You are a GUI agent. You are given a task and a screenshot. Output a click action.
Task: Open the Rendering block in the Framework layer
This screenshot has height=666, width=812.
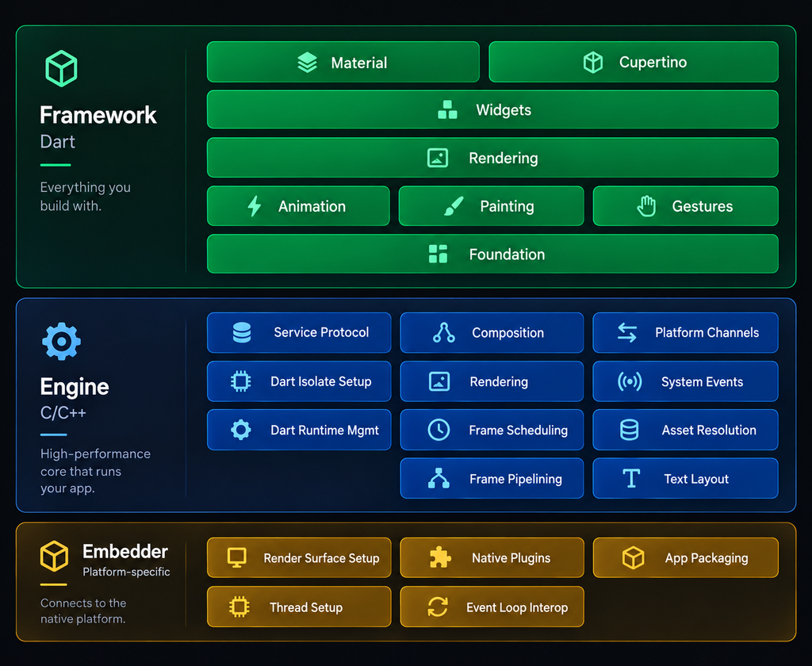coord(492,158)
